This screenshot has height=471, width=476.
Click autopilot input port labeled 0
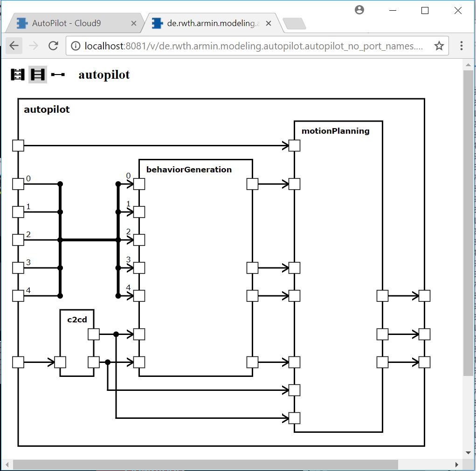point(18,184)
